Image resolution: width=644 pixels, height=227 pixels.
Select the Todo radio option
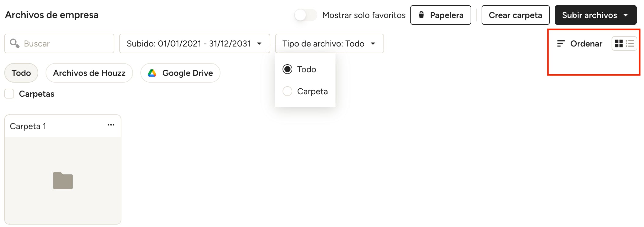pos(287,69)
